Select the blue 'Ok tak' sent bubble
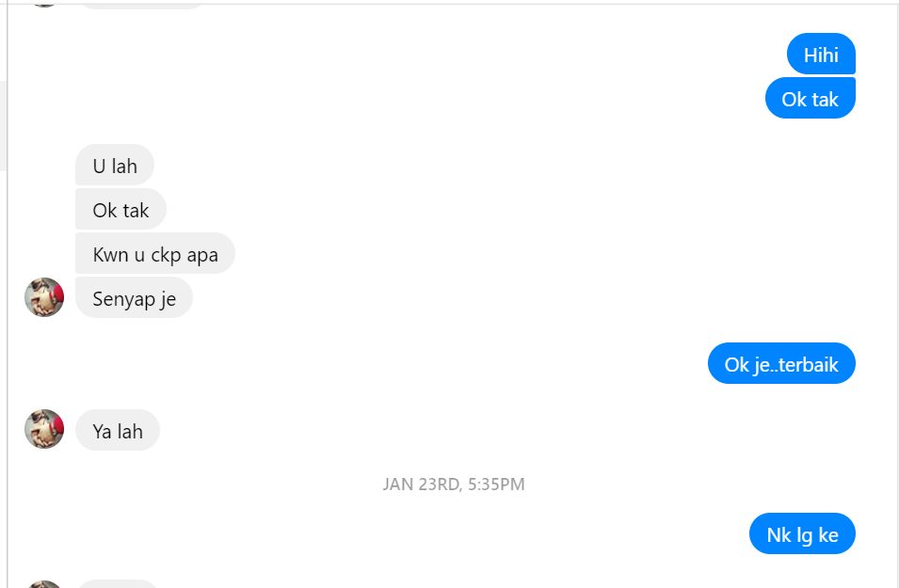This screenshot has width=899, height=588. point(811,98)
